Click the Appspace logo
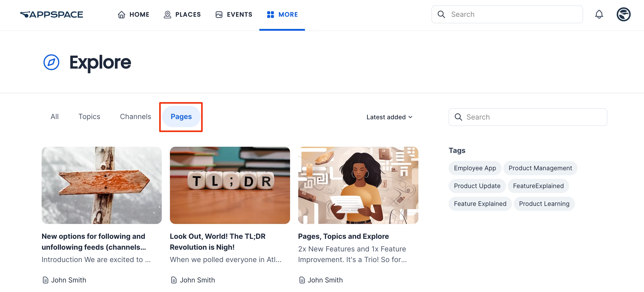This screenshot has height=292, width=644. 52,15
